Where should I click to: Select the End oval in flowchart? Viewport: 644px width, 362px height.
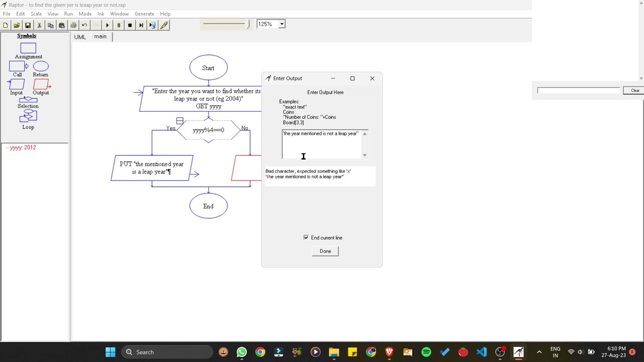(x=208, y=206)
